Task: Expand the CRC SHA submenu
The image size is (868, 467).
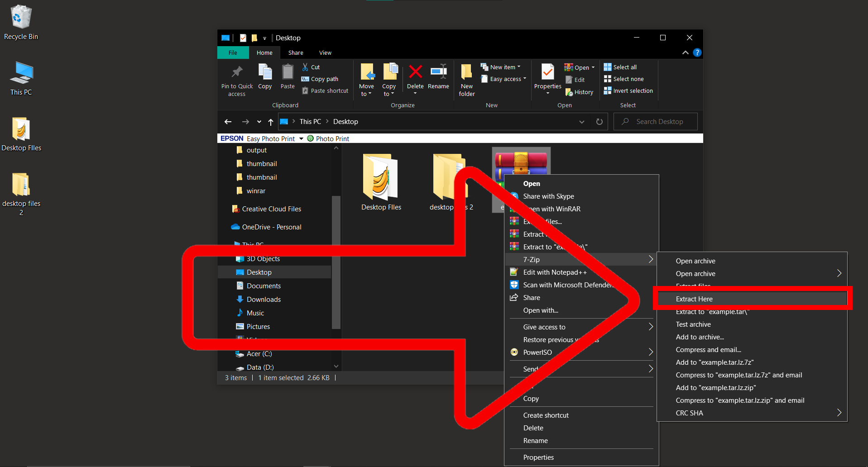Action: (839, 413)
